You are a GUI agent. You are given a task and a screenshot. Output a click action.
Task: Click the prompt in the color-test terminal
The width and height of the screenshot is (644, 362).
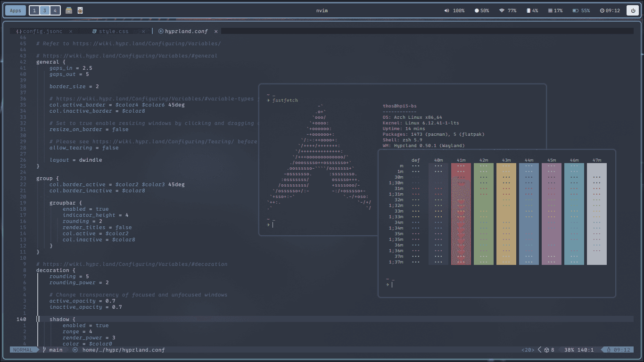389,284
